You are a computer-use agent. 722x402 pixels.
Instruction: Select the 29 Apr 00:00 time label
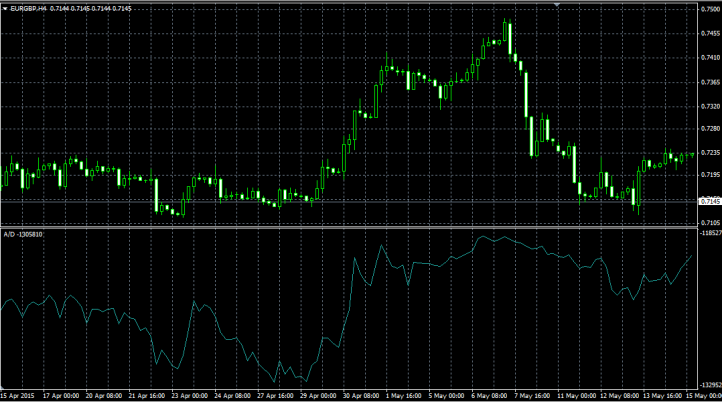pyautogui.click(x=318, y=395)
